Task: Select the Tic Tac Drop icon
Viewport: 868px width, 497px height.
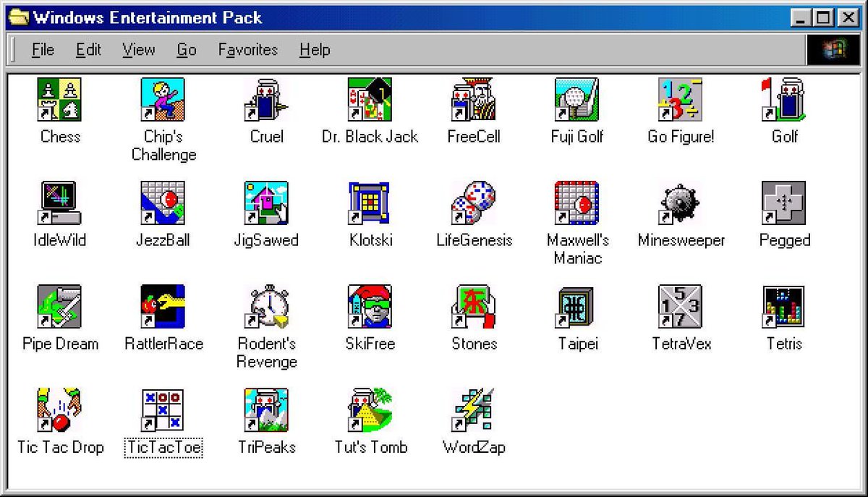Action: coord(60,410)
